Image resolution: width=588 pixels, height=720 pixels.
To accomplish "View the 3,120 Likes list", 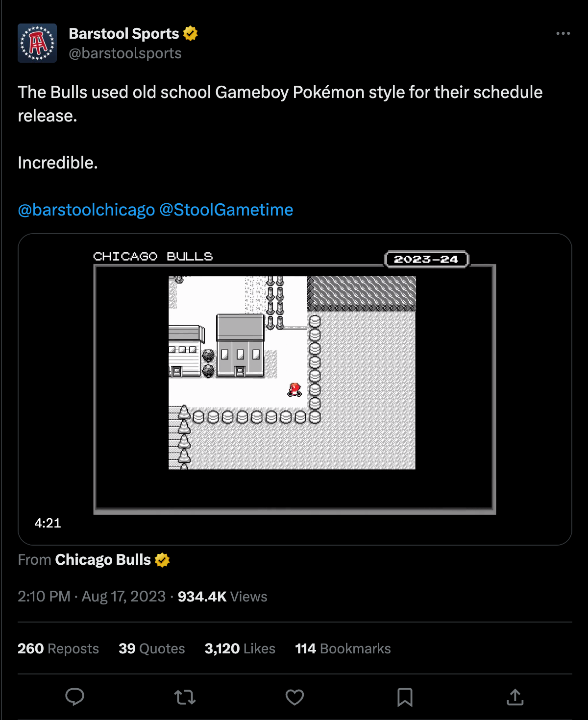I will click(x=240, y=648).
